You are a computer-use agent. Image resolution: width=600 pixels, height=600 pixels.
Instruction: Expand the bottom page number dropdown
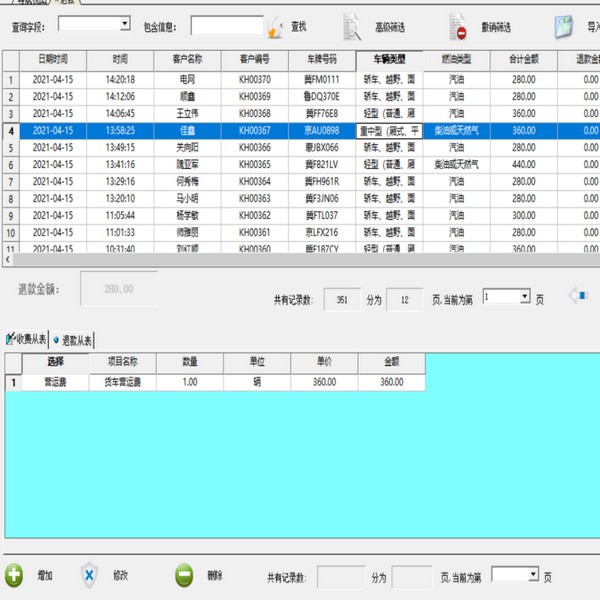[533, 575]
